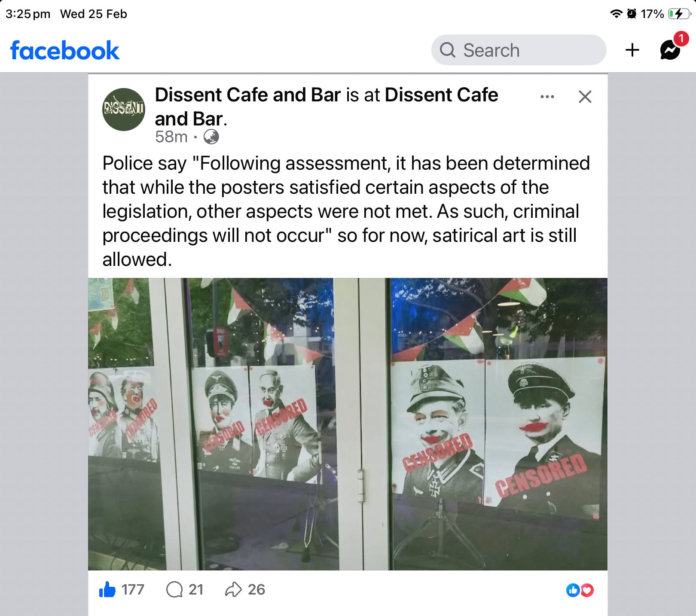Click the facebook logo to go home

[x=65, y=50]
